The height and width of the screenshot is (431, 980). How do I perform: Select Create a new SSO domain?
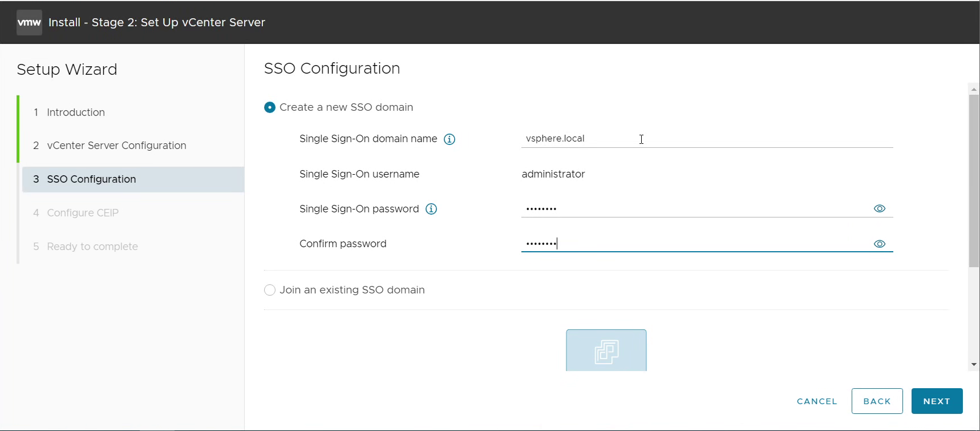[x=270, y=107]
